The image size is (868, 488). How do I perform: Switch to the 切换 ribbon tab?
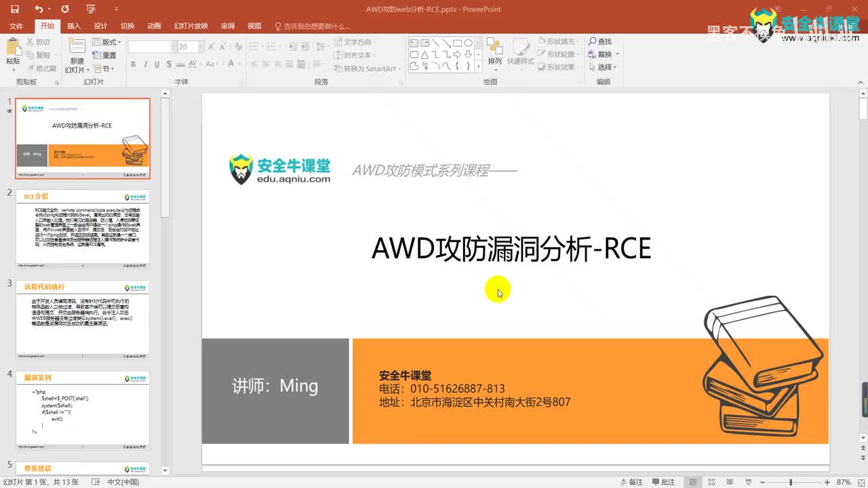[127, 26]
